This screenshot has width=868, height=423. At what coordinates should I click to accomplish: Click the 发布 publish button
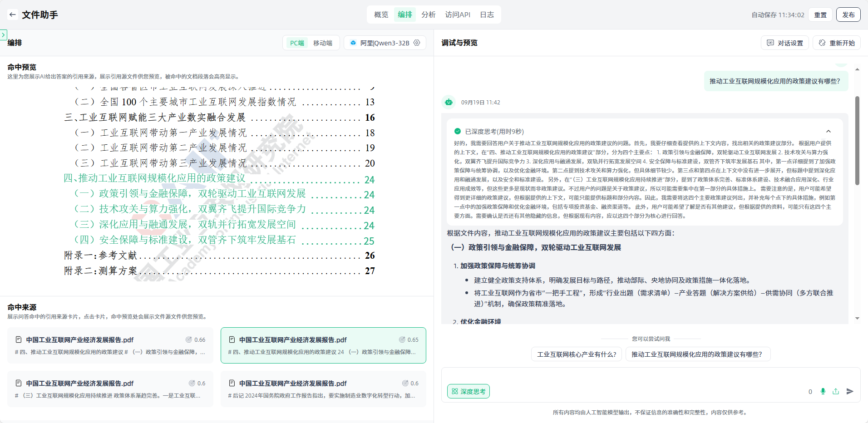click(848, 15)
